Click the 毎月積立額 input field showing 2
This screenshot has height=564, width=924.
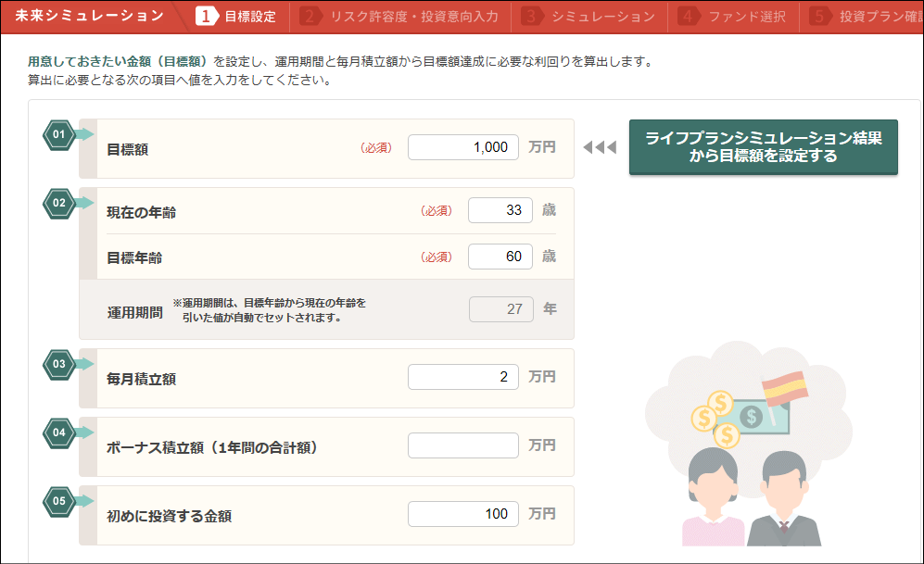tap(463, 377)
